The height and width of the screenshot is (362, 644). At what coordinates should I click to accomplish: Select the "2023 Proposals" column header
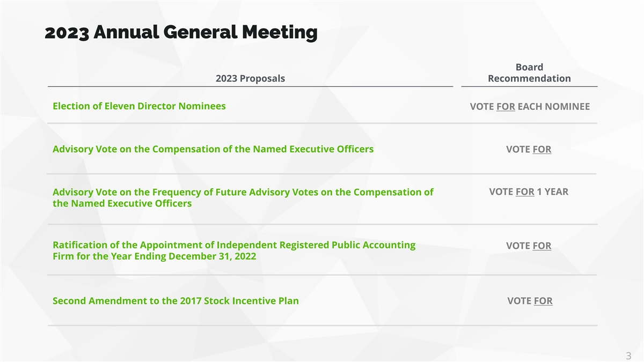pyautogui.click(x=250, y=78)
